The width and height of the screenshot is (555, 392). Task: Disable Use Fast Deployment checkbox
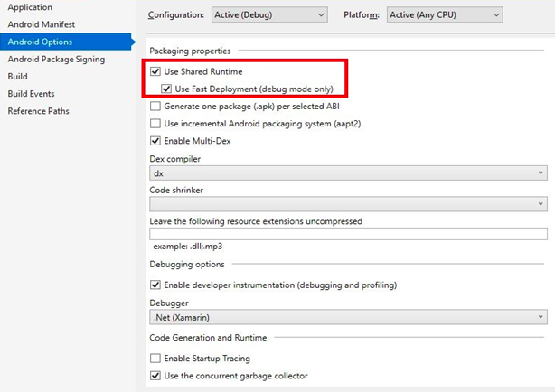click(166, 89)
